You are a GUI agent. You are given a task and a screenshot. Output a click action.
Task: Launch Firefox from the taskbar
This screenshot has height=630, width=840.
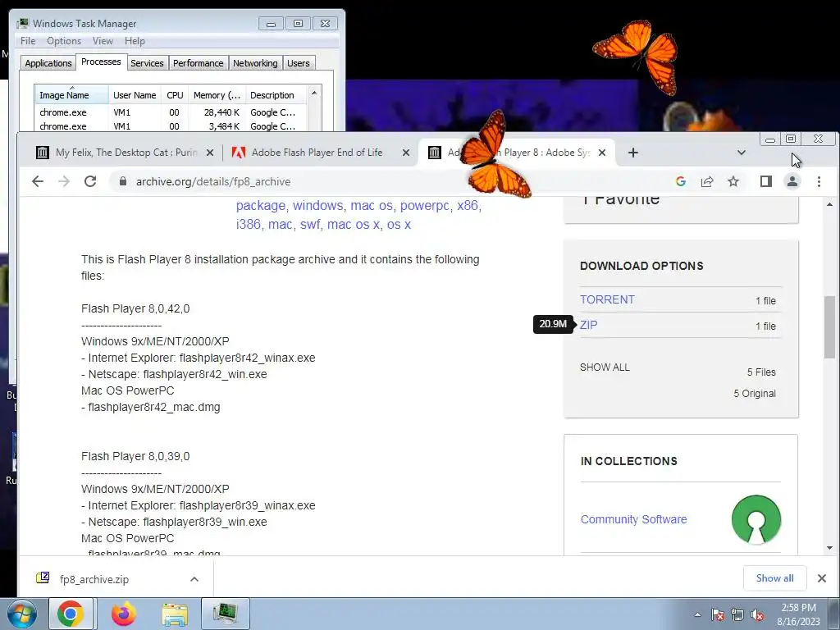(x=124, y=614)
